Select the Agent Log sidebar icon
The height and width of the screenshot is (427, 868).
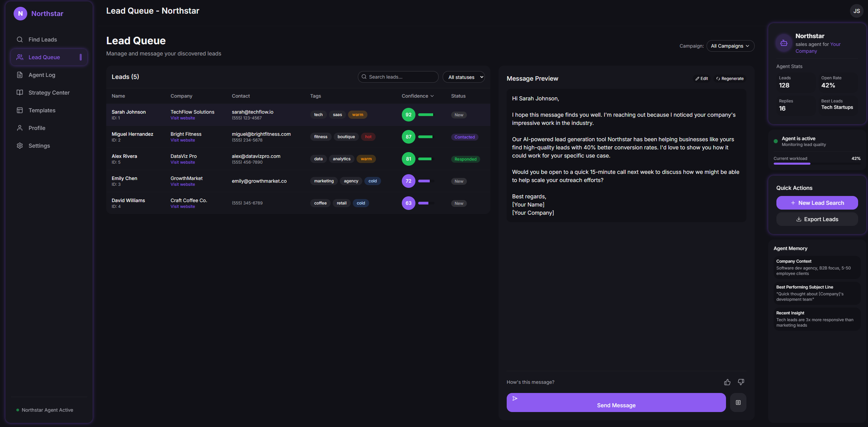pos(20,75)
